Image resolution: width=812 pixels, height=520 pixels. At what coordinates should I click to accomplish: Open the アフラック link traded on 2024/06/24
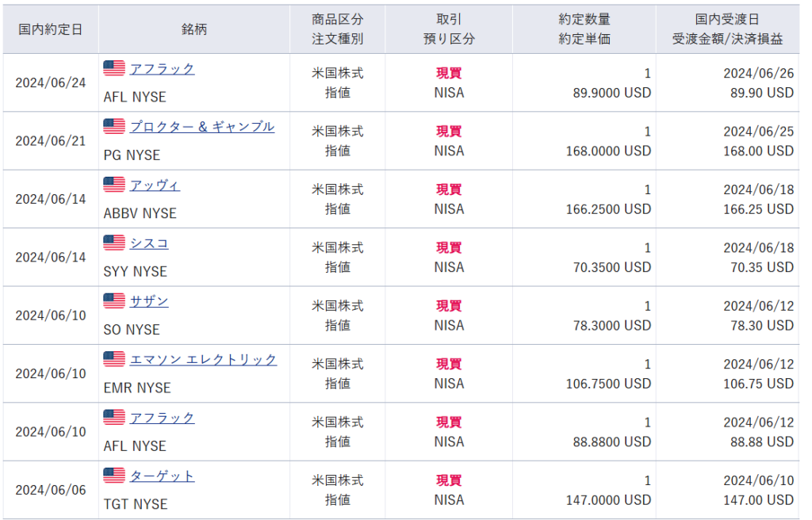[x=162, y=69]
